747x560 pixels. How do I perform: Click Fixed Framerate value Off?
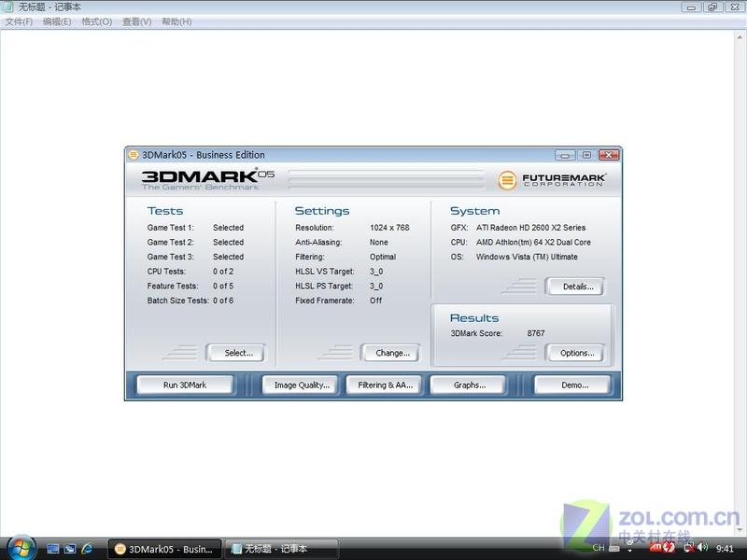click(375, 301)
